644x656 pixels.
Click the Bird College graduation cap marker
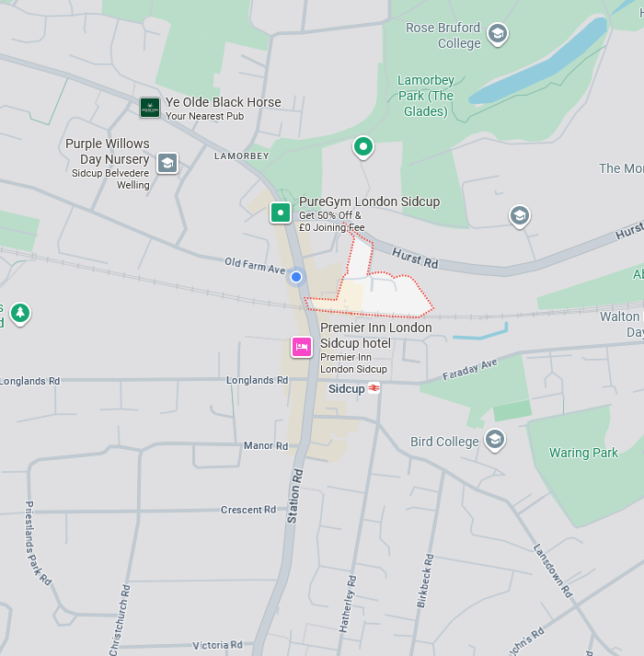[x=495, y=440]
